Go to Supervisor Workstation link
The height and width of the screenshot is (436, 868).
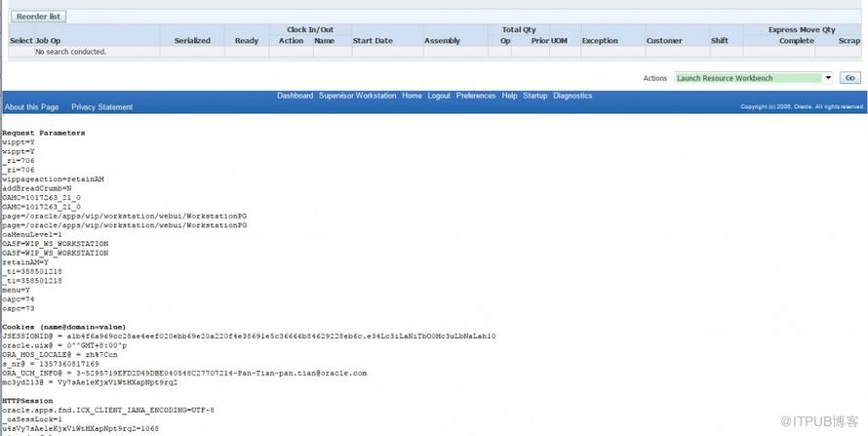357,96
